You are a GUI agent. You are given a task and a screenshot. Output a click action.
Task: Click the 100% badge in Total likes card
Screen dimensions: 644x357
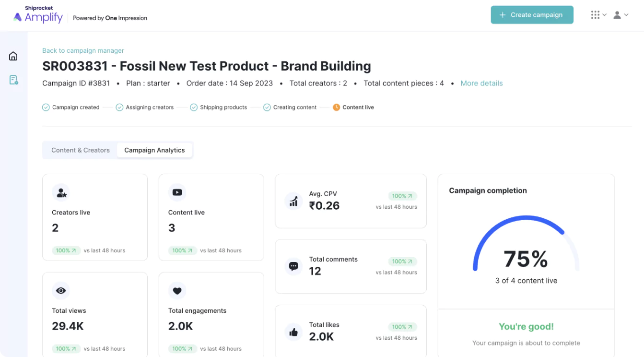[x=402, y=327]
